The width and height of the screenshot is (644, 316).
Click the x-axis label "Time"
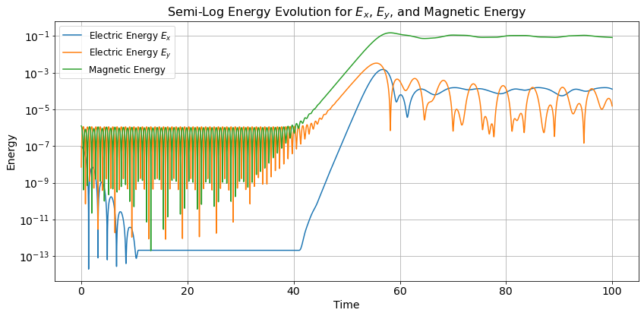pos(346,305)
